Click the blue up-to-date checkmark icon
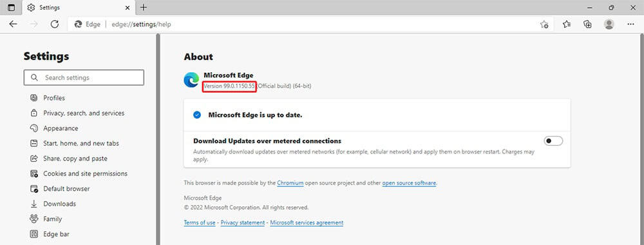644x245 pixels. [x=197, y=115]
